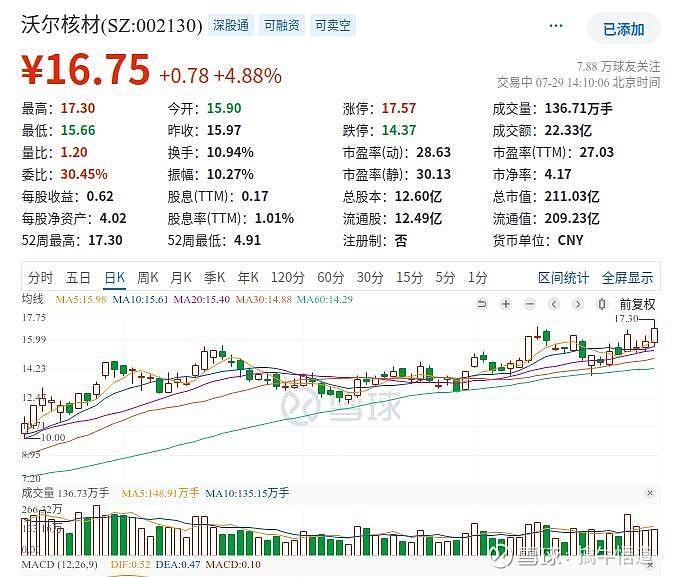Image resolution: width=673 pixels, height=577 pixels.
Task: Click the volume MA5:148.91万手 label
Action: click(161, 493)
